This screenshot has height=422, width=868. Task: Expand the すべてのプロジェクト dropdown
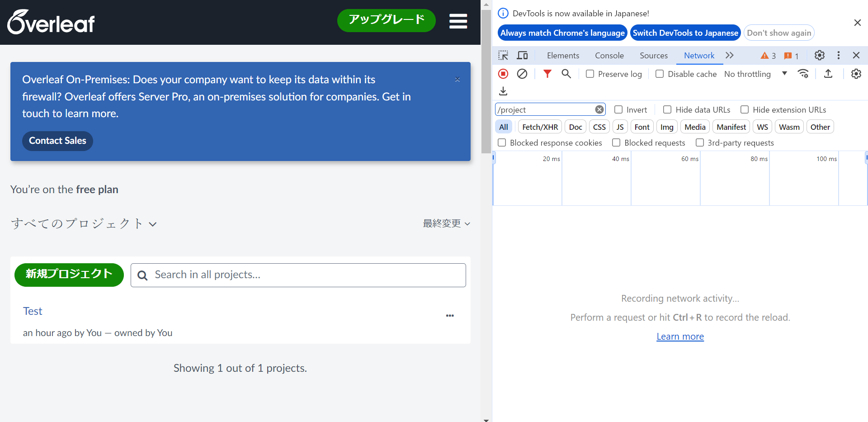pos(84,223)
